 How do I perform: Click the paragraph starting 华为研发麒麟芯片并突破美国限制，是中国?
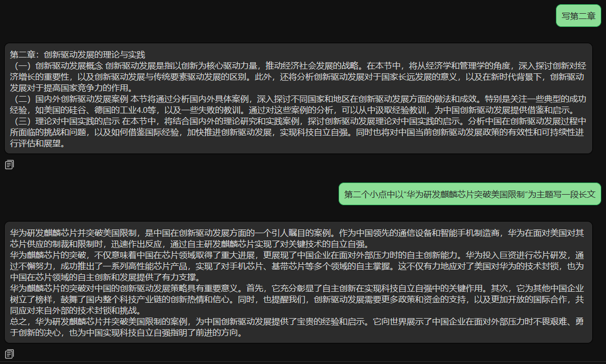click(x=297, y=238)
